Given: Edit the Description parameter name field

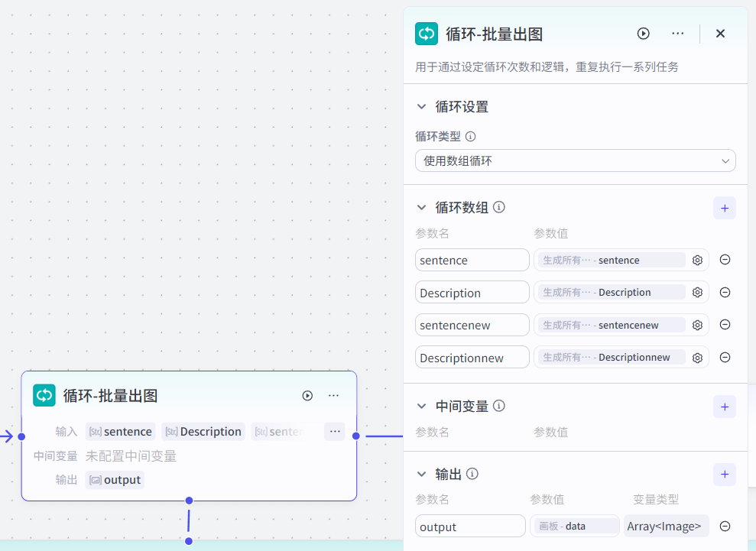Looking at the screenshot, I should 472,293.
